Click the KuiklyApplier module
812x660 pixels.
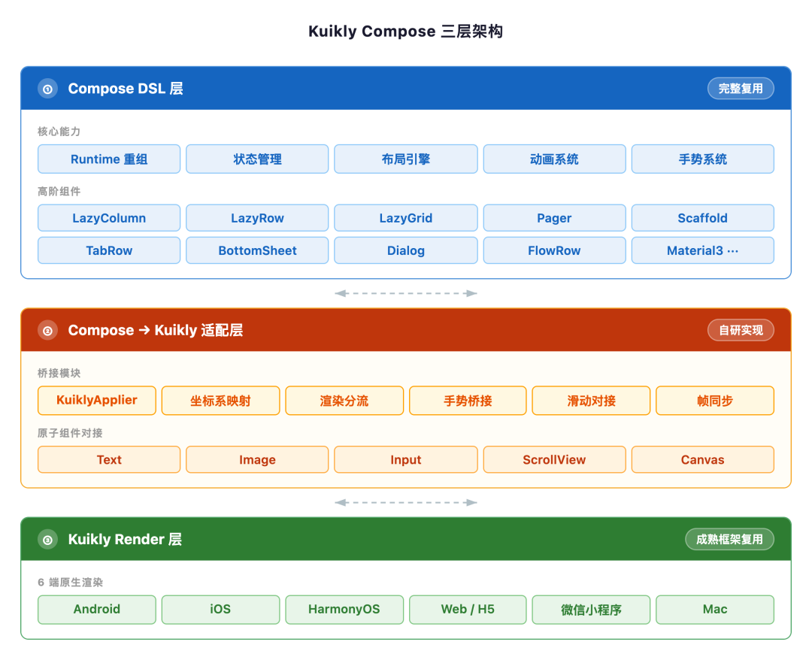coord(97,401)
